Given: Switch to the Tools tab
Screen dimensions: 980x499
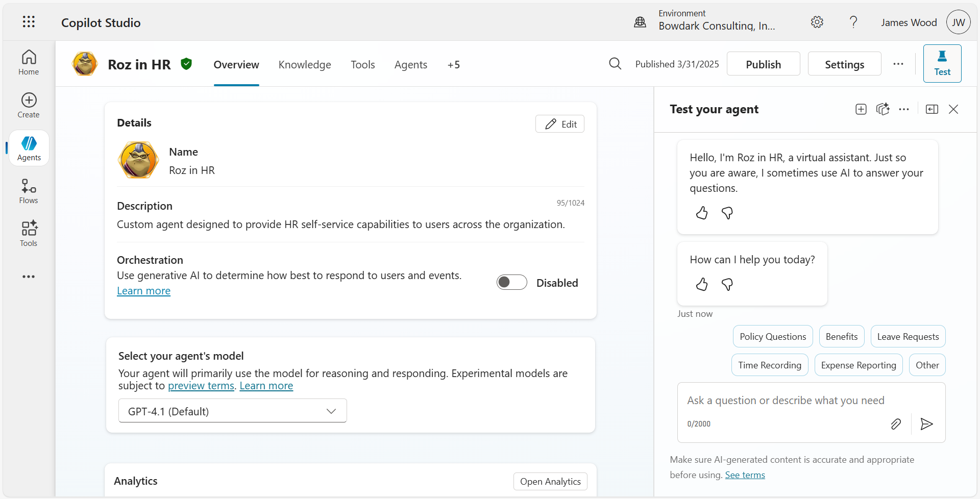Looking at the screenshot, I should pyautogui.click(x=363, y=65).
